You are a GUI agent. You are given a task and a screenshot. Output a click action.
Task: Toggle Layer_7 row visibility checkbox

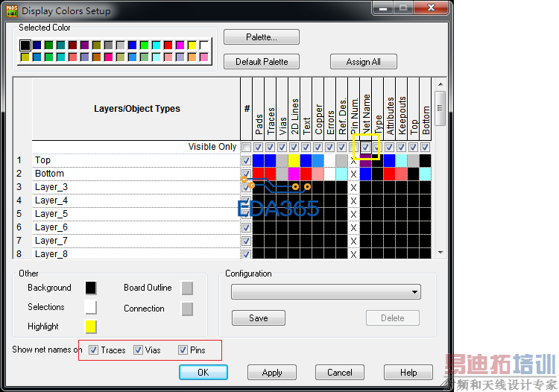pyautogui.click(x=247, y=241)
